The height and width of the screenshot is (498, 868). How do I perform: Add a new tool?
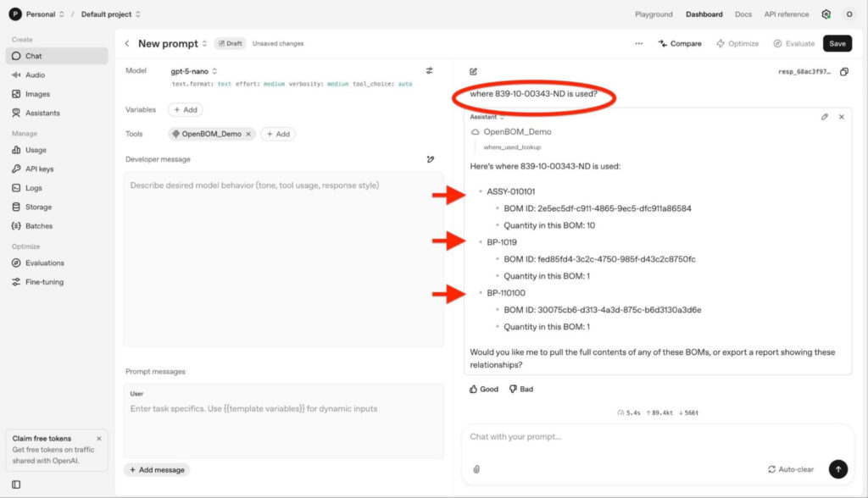(278, 134)
